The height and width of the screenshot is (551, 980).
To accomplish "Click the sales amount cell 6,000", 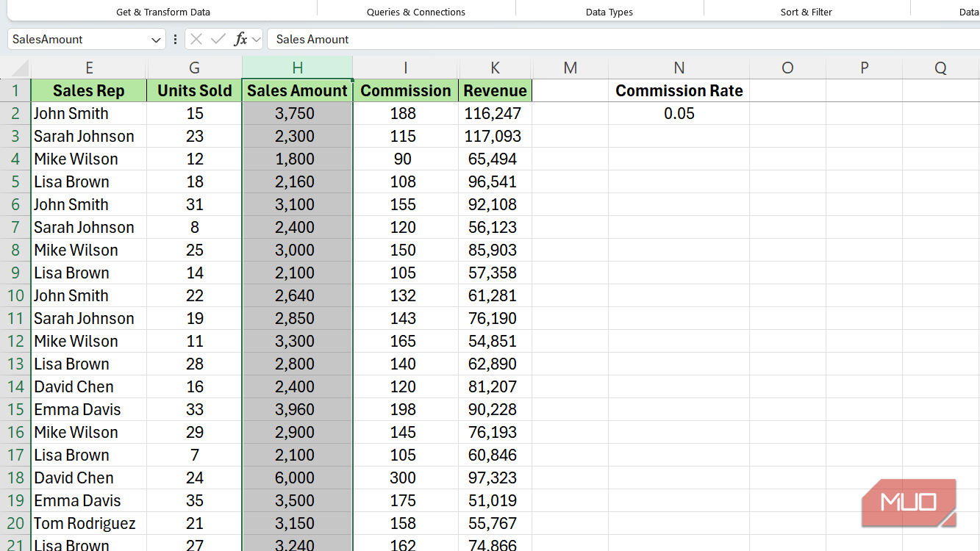I will [297, 478].
